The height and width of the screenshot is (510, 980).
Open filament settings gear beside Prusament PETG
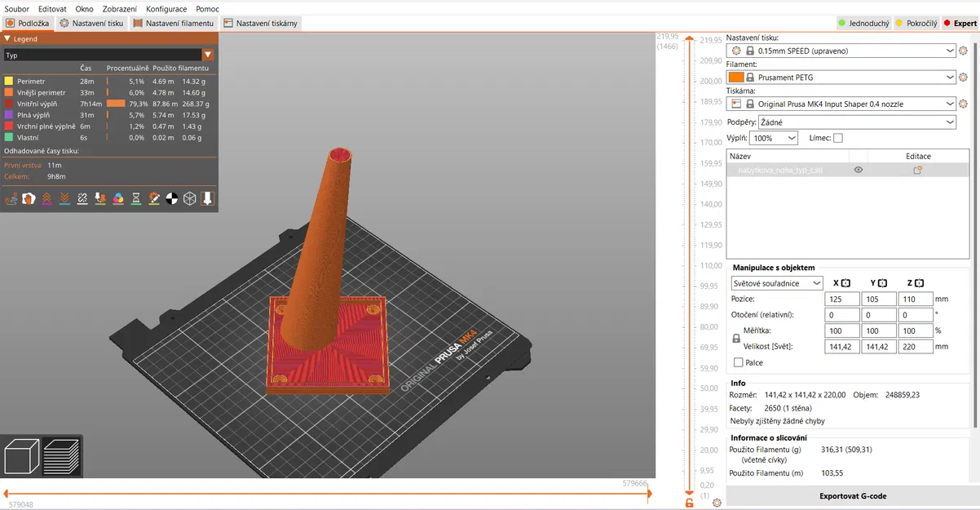coord(963,78)
